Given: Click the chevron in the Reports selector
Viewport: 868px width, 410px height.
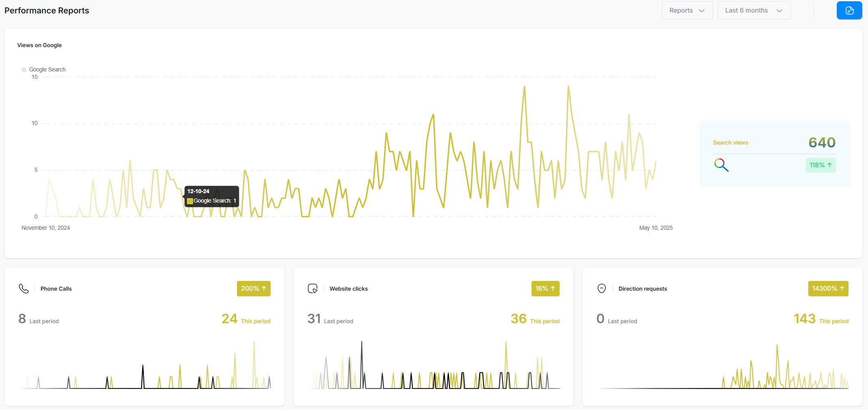Looking at the screenshot, I should click(702, 11).
